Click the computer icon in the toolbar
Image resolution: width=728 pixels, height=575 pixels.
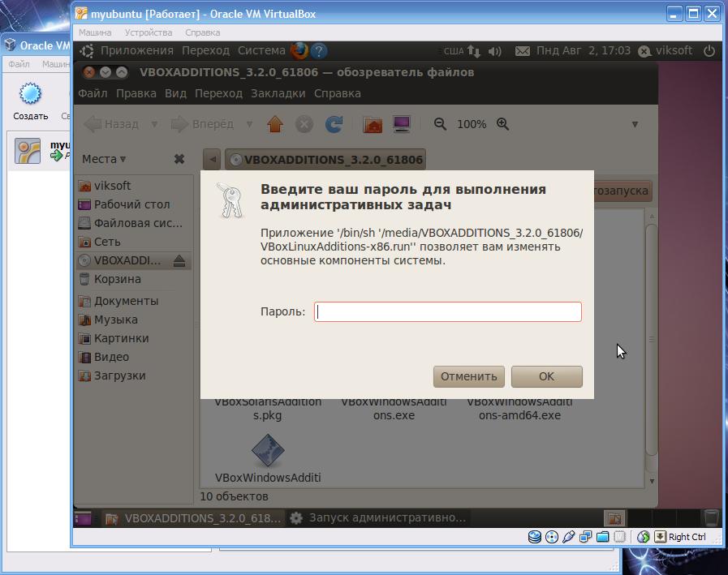coord(401,124)
